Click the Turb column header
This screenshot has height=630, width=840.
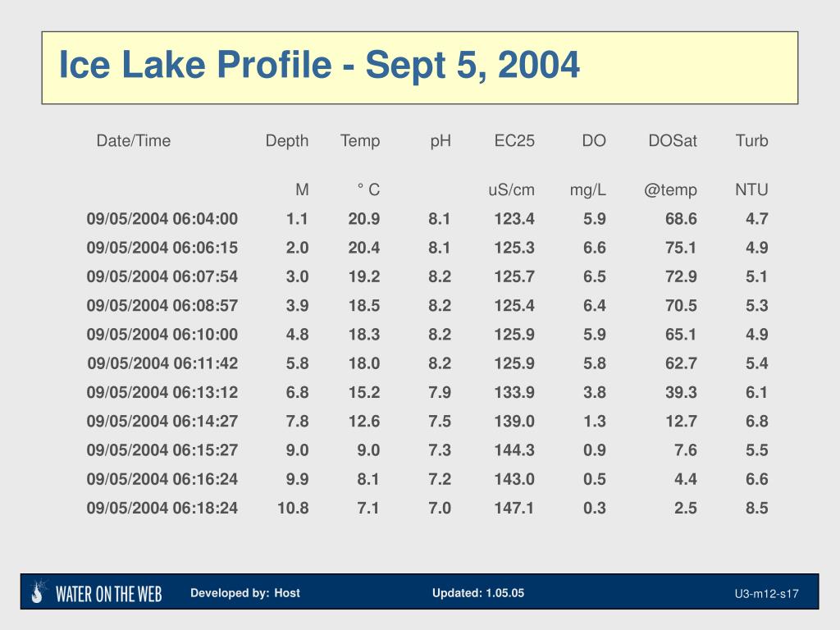pyautogui.click(x=751, y=141)
